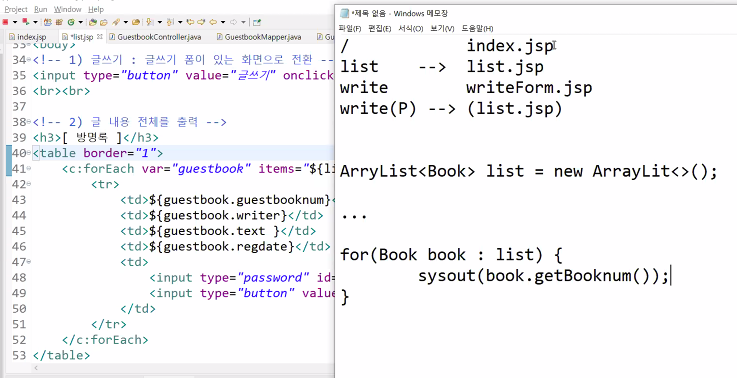This screenshot has width=737, height=378.
Task: Click 'for(Book book : list) {' in Notepad
Action: [x=451, y=255]
